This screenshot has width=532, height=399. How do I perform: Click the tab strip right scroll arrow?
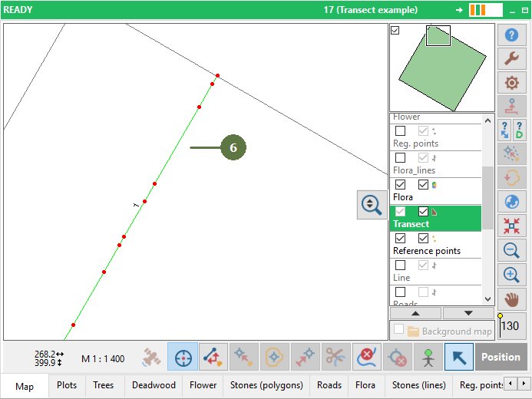point(524,384)
